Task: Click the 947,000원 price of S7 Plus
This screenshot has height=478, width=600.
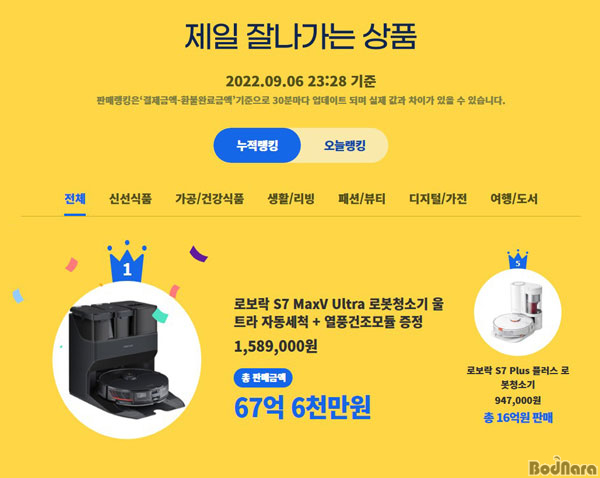Action: [x=518, y=401]
